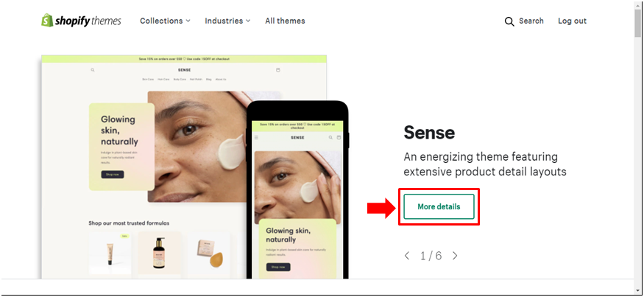Click Shop now button in mobile preview
Image resolution: width=644 pixels, height=297 pixels.
click(x=278, y=267)
